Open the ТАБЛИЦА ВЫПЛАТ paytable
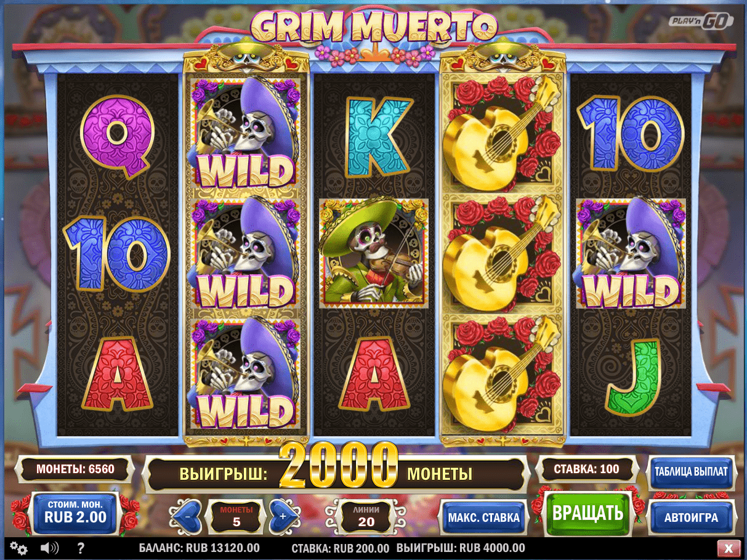Viewport: 747px width, 560px height. tap(691, 471)
